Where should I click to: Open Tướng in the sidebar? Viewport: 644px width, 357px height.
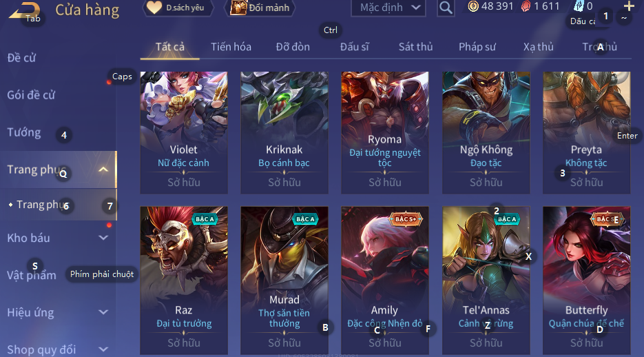24,132
